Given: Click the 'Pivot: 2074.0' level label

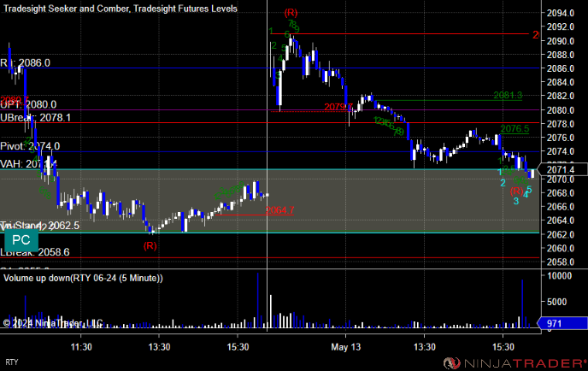Looking at the screenshot, I should click(x=30, y=146).
